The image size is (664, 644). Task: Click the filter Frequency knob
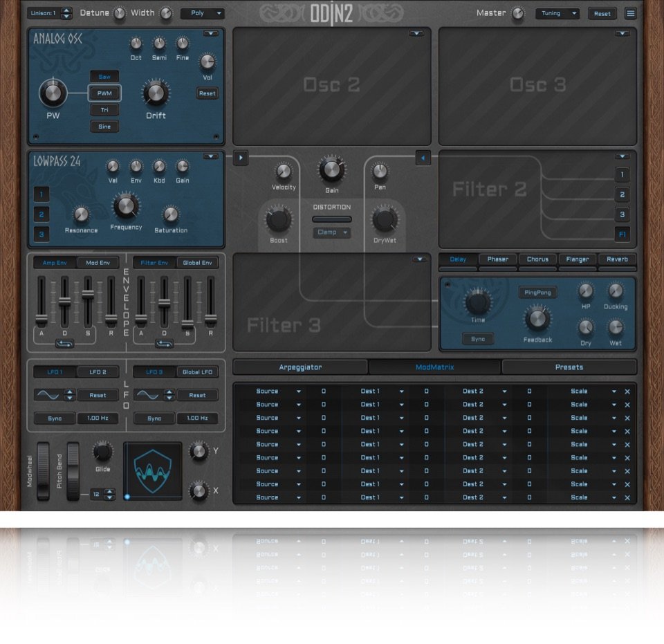point(126,205)
